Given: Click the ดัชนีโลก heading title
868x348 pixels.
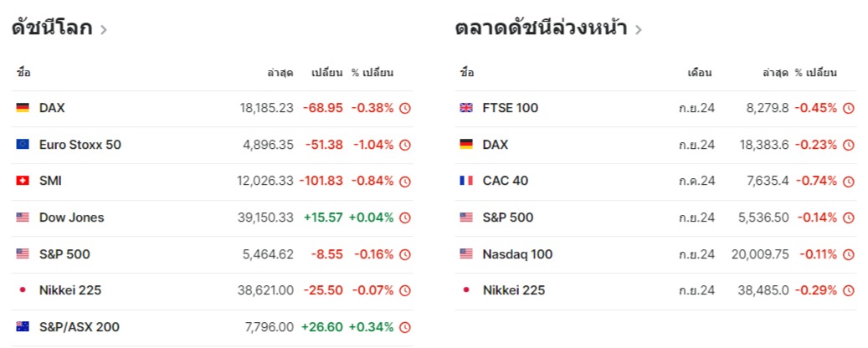Looking at the screenshot, I should pos(52,28).
